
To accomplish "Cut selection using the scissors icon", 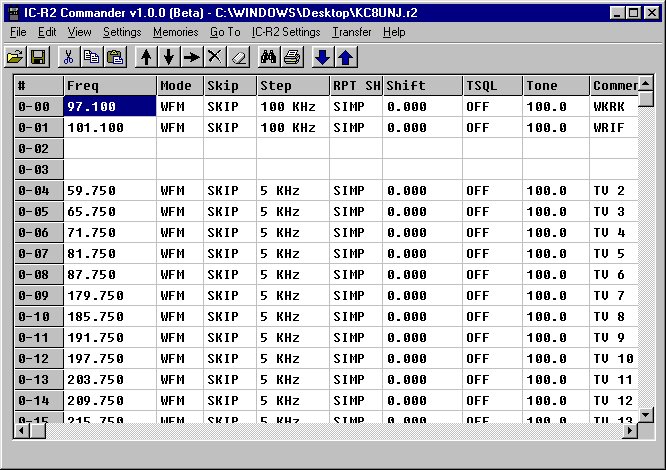I will point(69,57).
